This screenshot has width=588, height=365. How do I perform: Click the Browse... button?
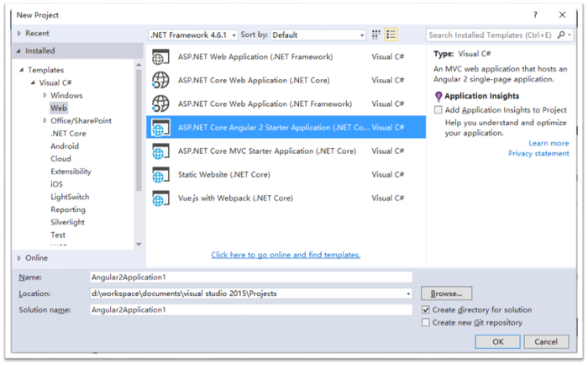click(446, 294)
